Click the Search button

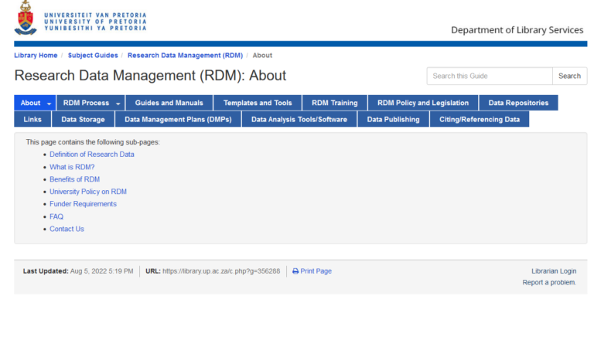(x=569, y=76)
